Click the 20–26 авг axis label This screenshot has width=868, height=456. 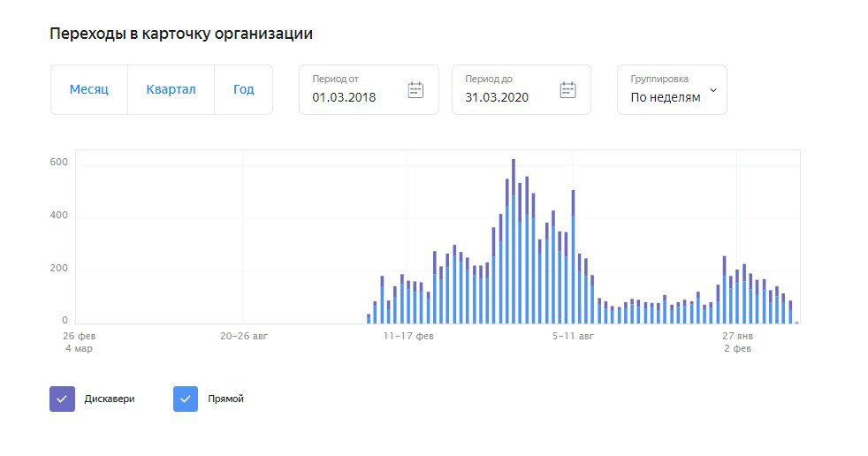[x=244, y=336]
